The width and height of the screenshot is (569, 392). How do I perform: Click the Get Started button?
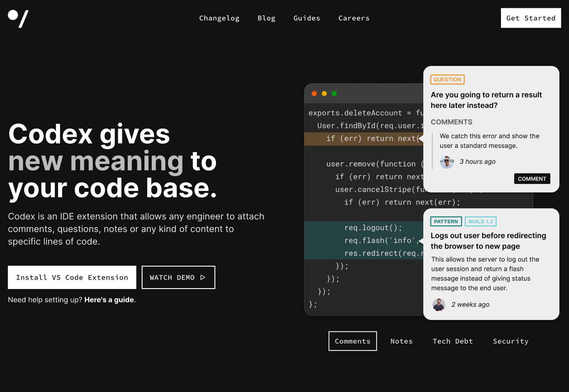pos(531,18)
